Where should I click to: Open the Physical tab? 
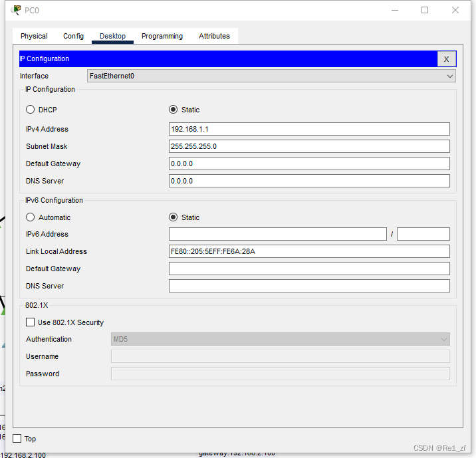pos(34,36)
